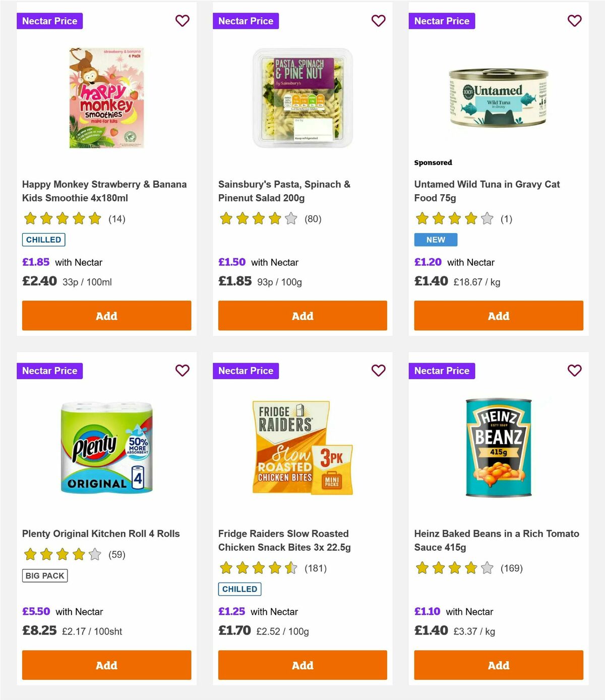Toggle the wishlist heart on Plenty Kitchen Roll
The width and height of the screenshot is (605, 700).
(182, 370)
